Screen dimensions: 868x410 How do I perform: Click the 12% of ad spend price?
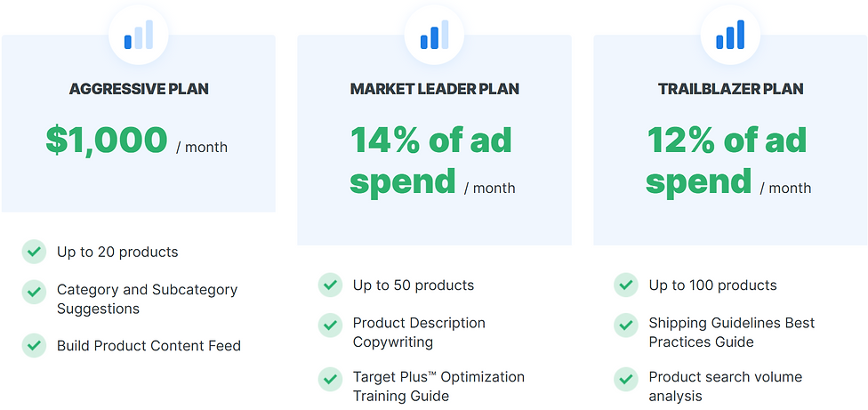727,161
